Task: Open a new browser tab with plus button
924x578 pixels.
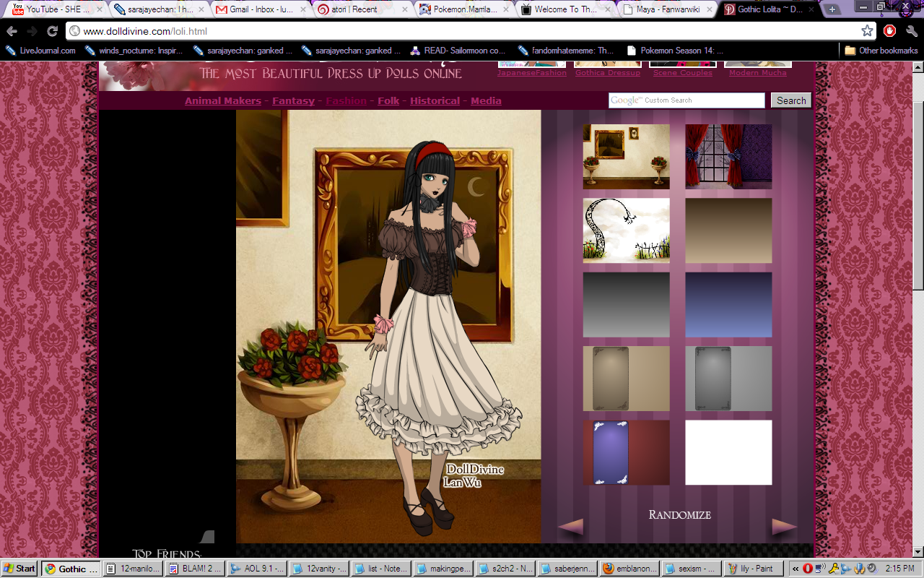Action: [x=832, y=9]
